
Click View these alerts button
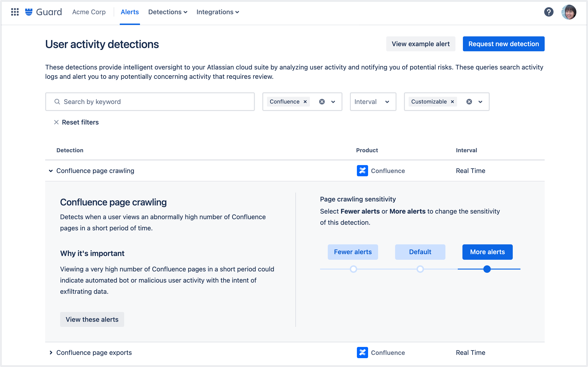pos(92,319)
